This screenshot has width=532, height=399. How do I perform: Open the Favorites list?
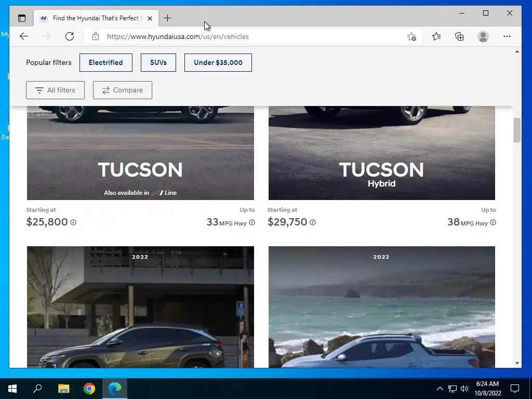pyautogui.click(x=436, y=36)
